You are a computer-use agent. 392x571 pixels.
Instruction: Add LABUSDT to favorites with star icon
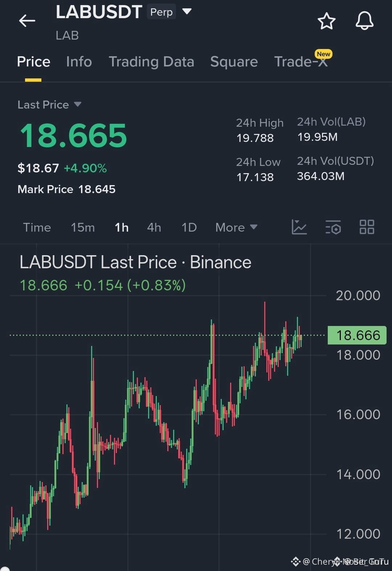pyautogui.click(x=326, y=21)
